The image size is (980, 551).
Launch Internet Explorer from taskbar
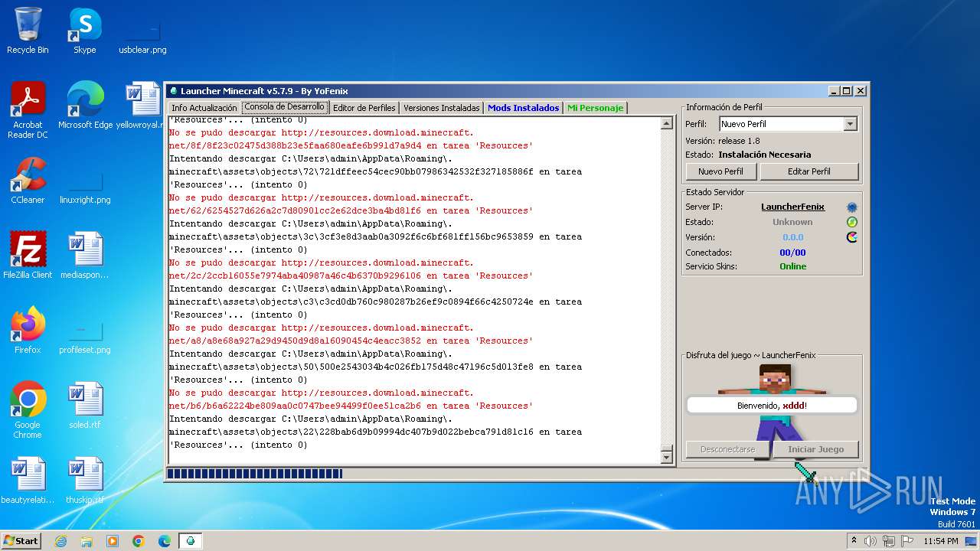[60, 541]
